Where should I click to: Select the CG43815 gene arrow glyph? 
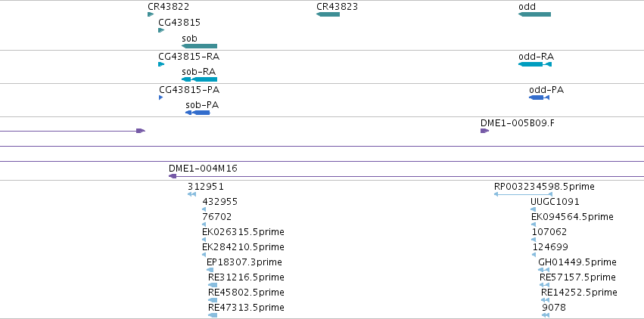tap(161, 30)
